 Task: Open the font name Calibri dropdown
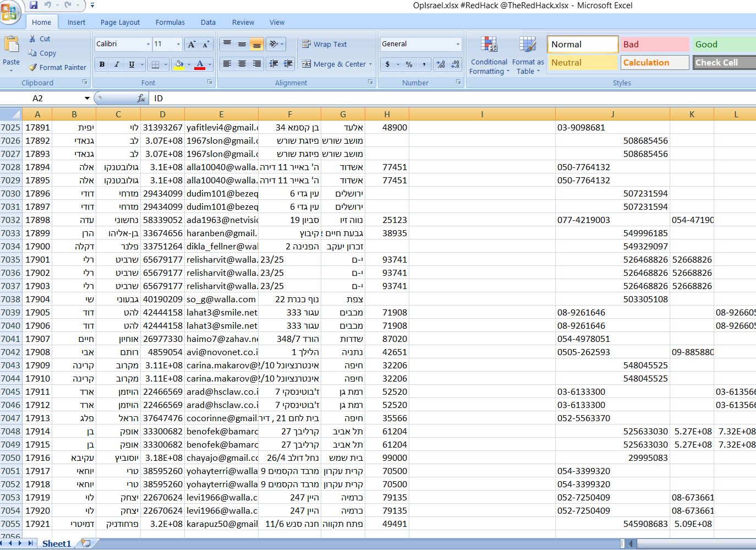(x=148, y=44)
